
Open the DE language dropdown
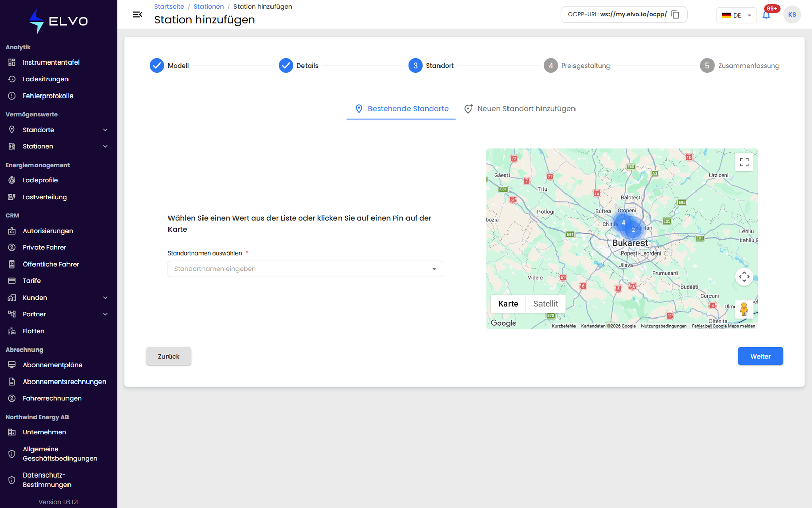[x=736, y=15]
